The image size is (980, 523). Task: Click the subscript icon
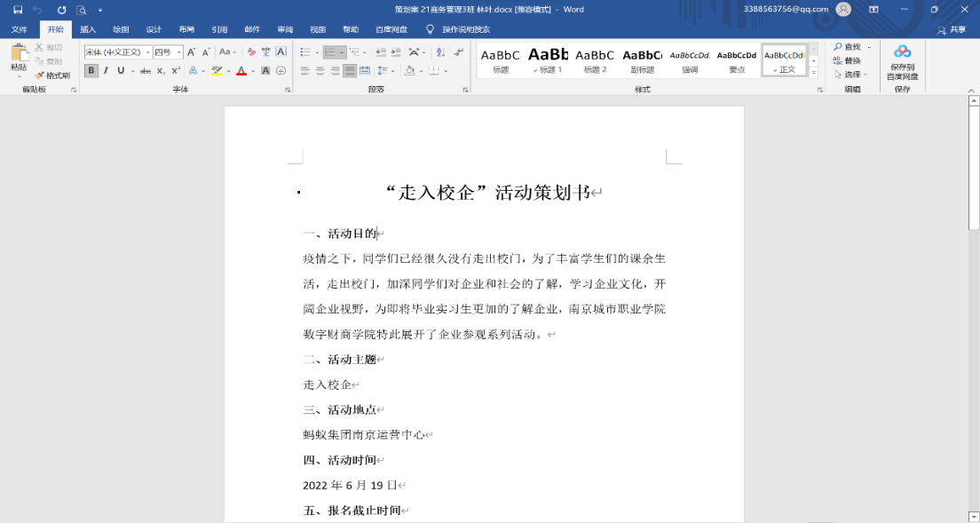click(x=162, y=71)
